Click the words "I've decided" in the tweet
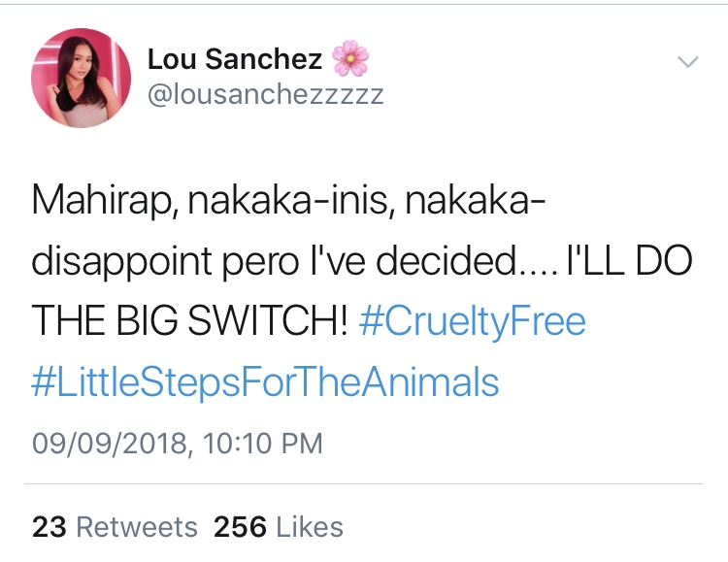 tap(415, 261)
